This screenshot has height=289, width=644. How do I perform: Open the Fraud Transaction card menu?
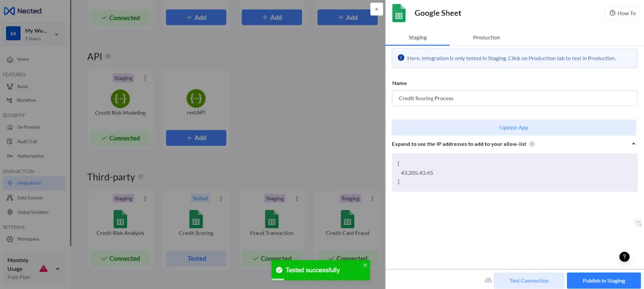click(x=296, y=199)
